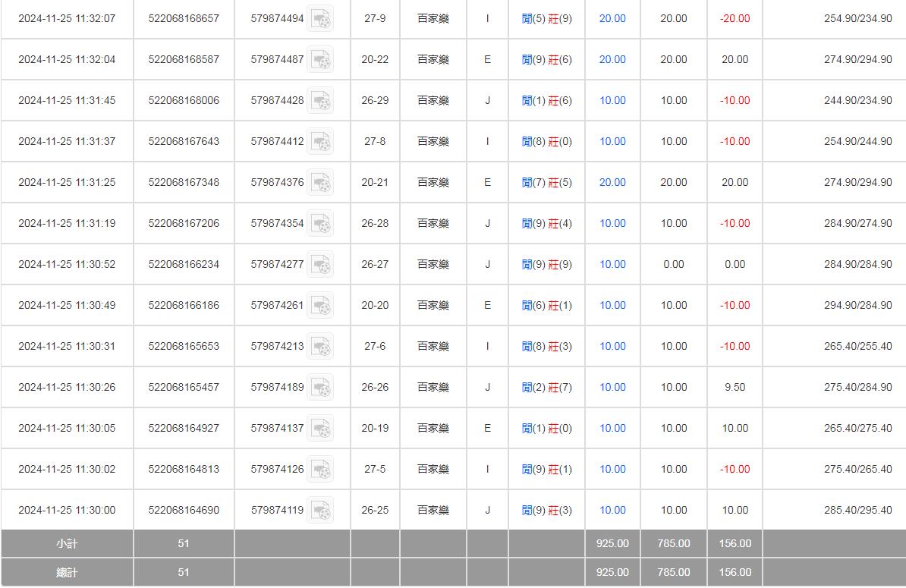This screenshot has width=906, height=588.
Task: Click the 總計 grand total row label
Action: (67, 572)
